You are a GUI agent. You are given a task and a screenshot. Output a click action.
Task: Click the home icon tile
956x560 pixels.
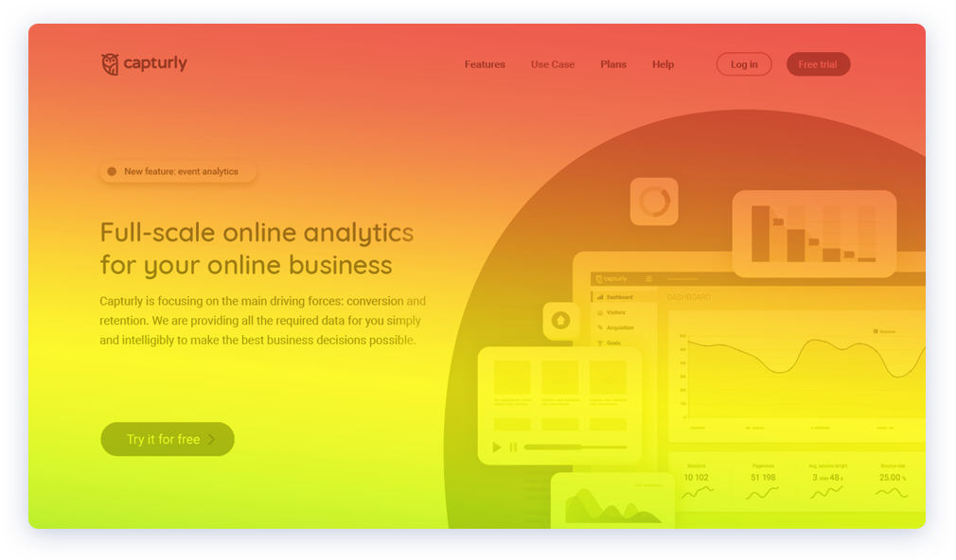point(561,321)
